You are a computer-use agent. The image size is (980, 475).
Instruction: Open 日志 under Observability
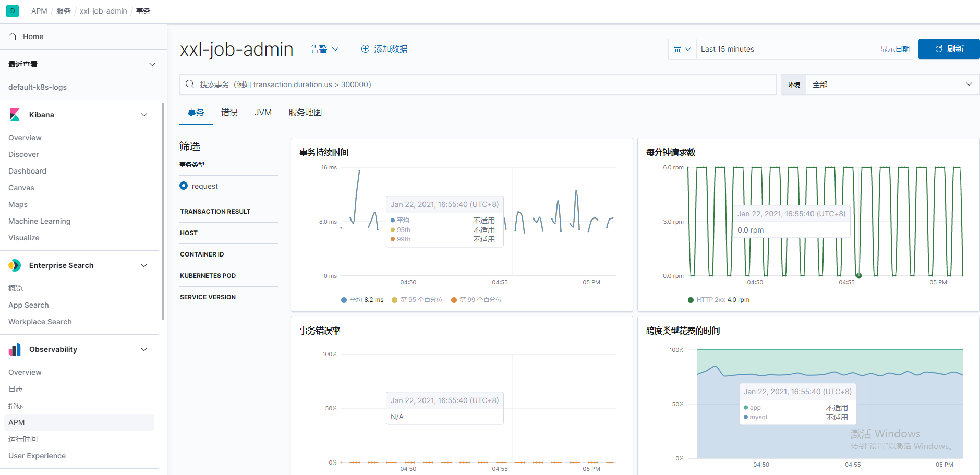point(16,389)
